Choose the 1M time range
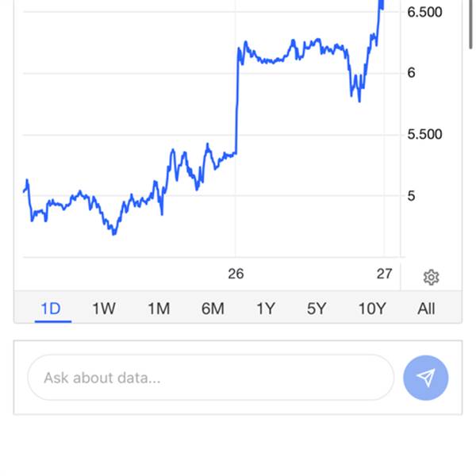476x476 pixels. (159, 308)
